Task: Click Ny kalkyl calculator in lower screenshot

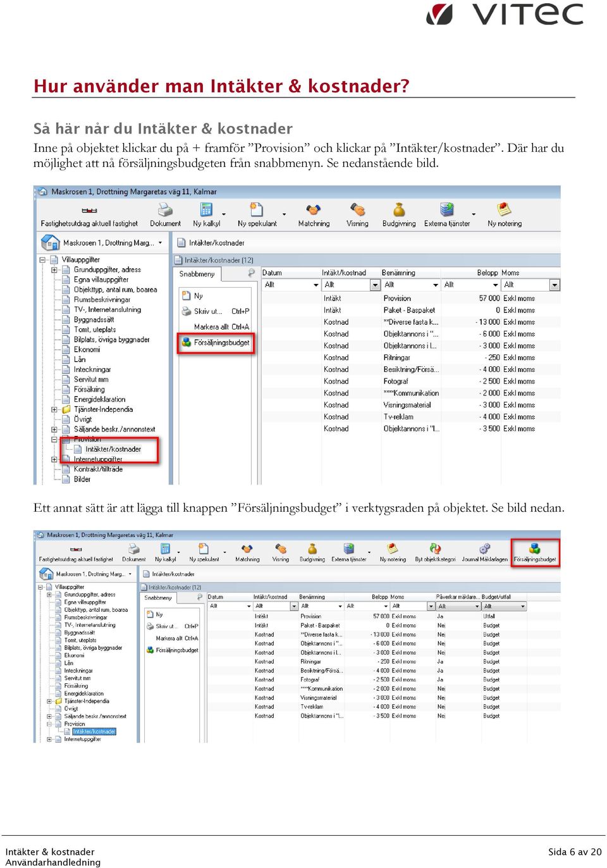Action: point(165,549)
